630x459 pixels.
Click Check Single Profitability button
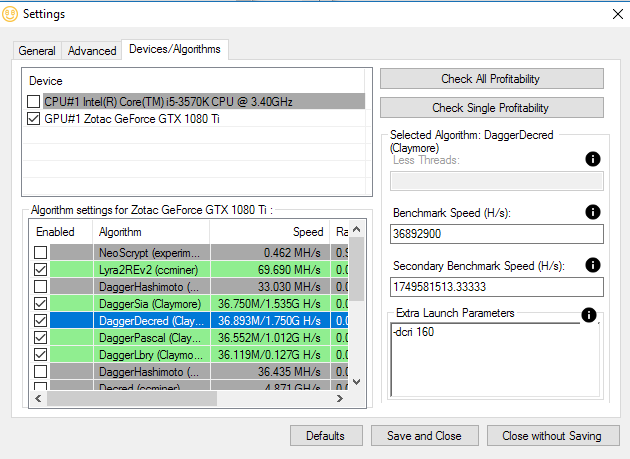(x=491, y=108)
